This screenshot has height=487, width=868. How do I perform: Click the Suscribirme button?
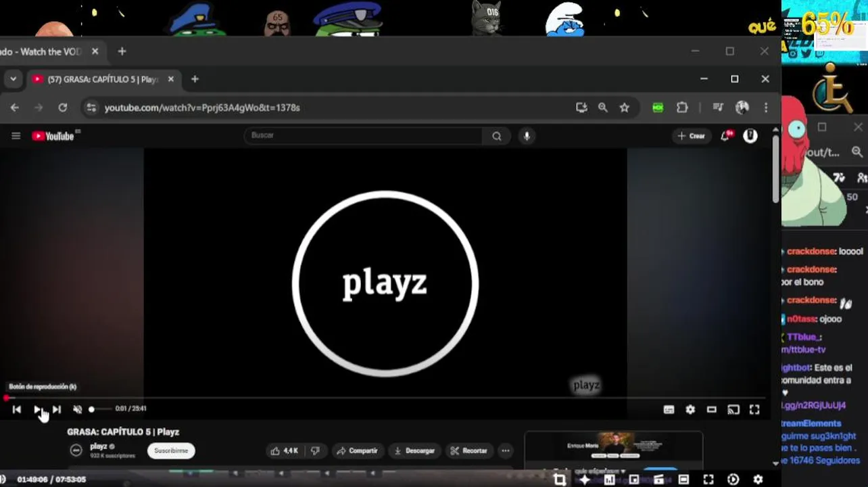[171, 450]
